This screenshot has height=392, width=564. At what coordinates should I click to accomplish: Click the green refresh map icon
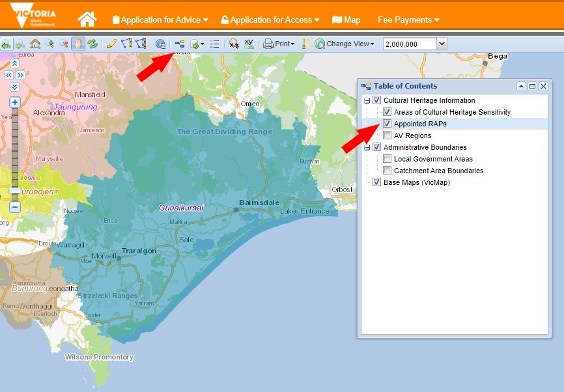92,44
